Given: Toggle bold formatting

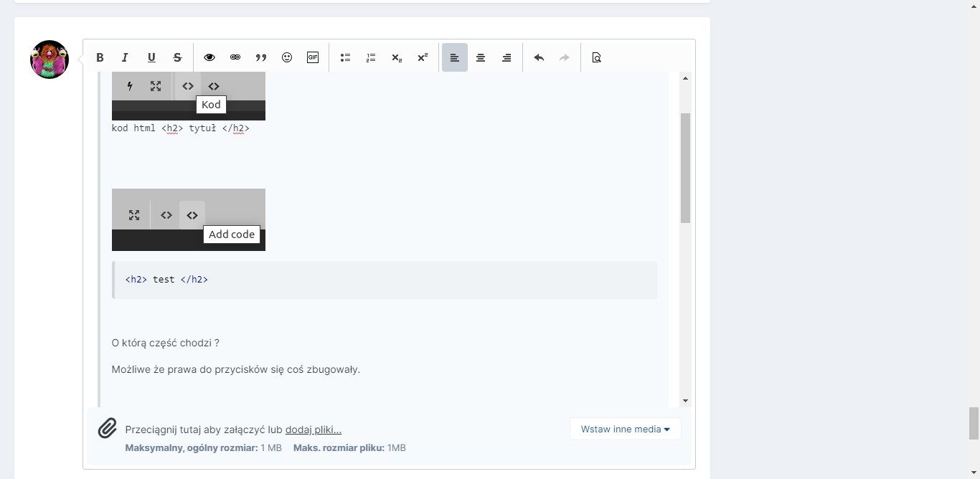Looking at the screenshot, I should coord(100,57).
